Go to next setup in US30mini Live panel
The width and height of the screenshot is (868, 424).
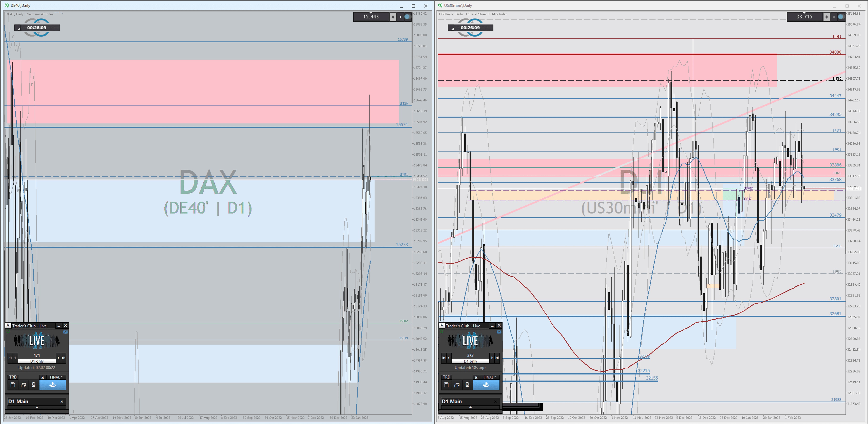coord(492,358)
